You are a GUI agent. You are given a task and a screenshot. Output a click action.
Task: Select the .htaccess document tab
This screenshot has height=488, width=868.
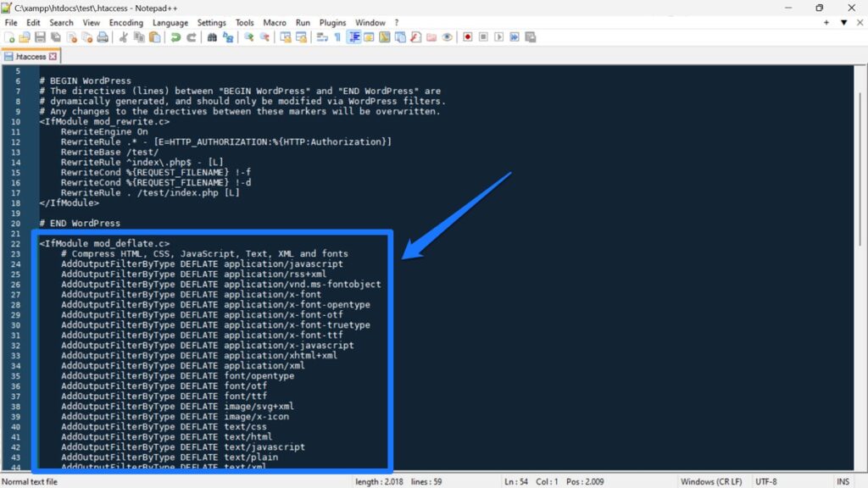coord(31,55)
